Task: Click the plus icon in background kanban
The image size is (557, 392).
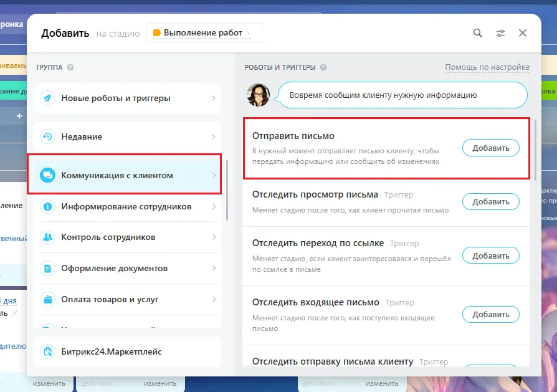Action: (19, 116)
